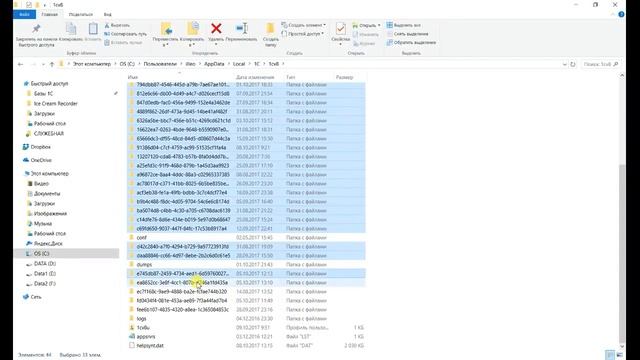Click the Вставить (Paste) clipboard icon
640x360 pixels.
point(93,29)
